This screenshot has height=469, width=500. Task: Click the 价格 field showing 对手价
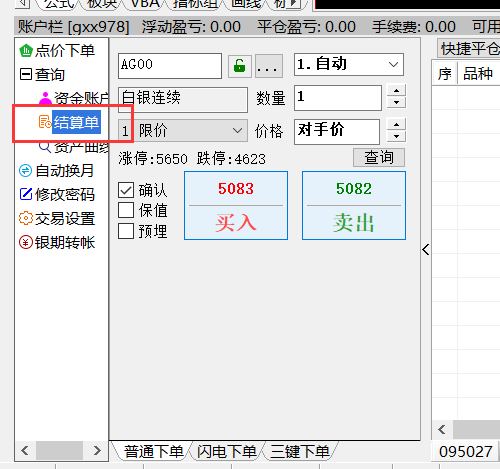[x=337, y=132]
